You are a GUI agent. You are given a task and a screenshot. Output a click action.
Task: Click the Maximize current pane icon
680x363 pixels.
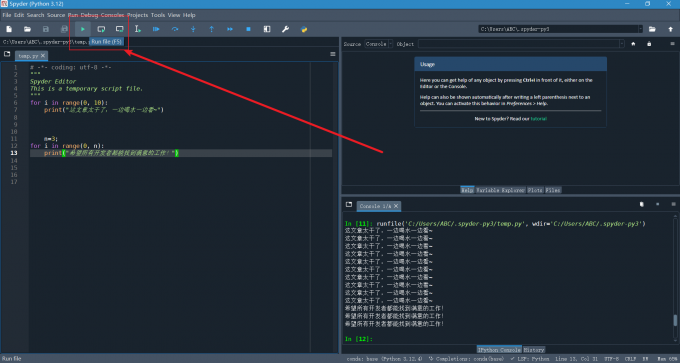click(x=267, y=29)
